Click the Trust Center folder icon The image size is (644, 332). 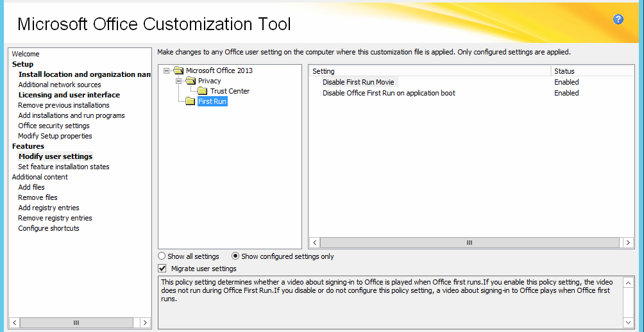[203, 91]
